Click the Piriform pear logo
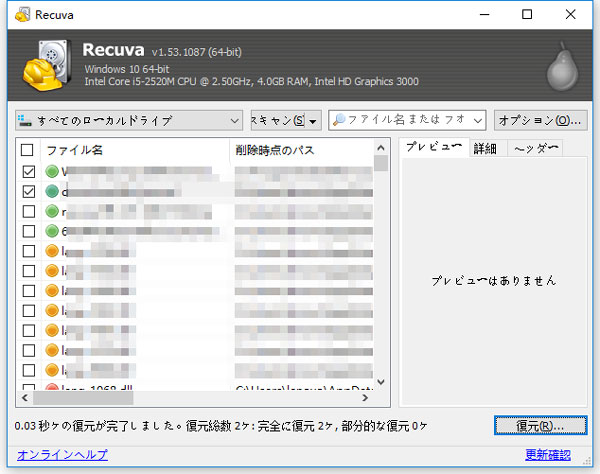600x474 pixels. click(x=562, y=67)
